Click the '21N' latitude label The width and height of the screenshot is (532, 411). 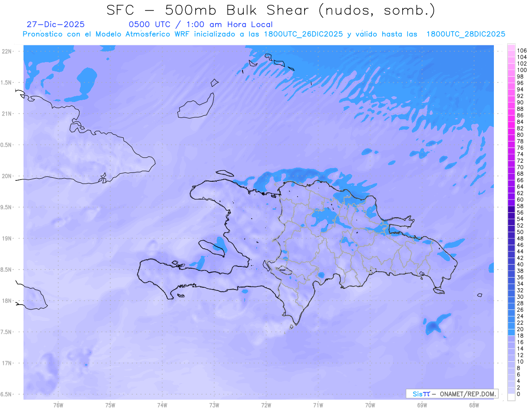7,114
